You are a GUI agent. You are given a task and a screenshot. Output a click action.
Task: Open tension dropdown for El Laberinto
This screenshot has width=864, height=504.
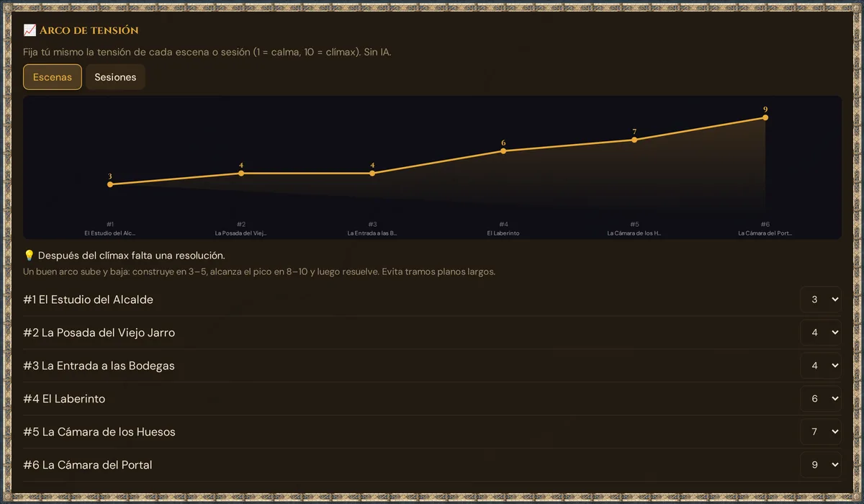[821, 399]
